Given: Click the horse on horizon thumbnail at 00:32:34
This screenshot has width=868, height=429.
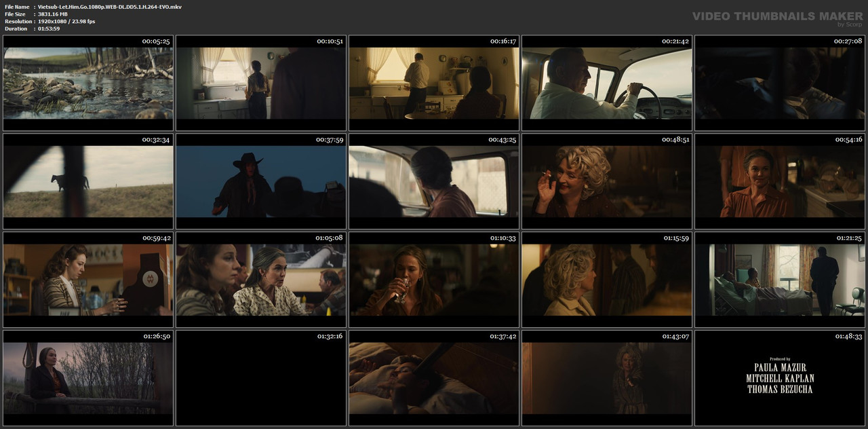Looking at the screenshot, I should point(88,181).
